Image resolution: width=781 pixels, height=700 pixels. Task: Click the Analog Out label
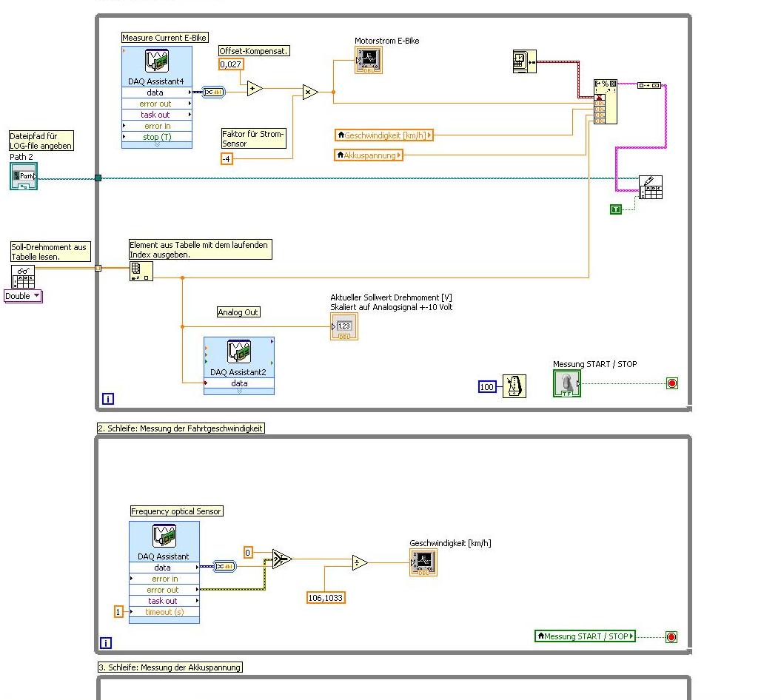(x=238, y=312)
